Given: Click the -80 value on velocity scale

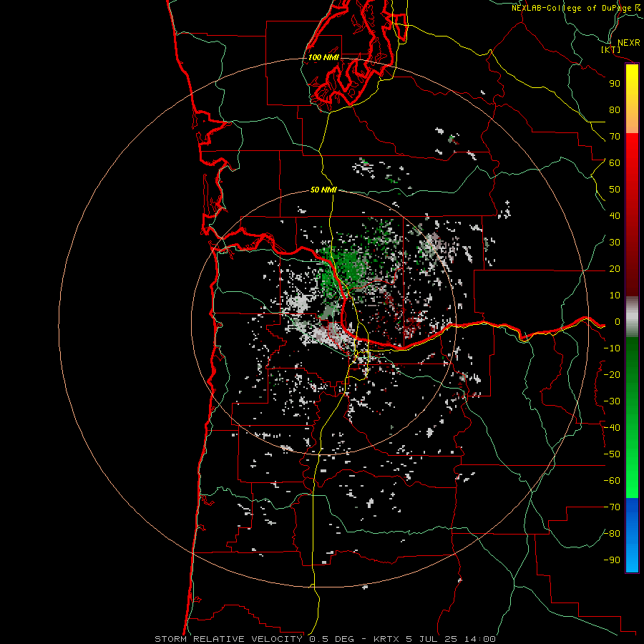Looking at the screenshot, I should tap(612, 534).
